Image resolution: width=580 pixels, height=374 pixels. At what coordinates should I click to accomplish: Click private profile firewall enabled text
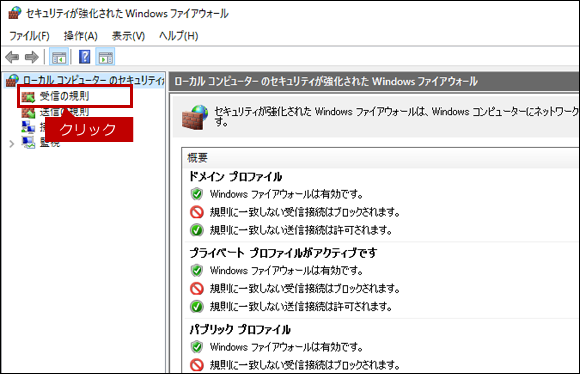(286, 271)
